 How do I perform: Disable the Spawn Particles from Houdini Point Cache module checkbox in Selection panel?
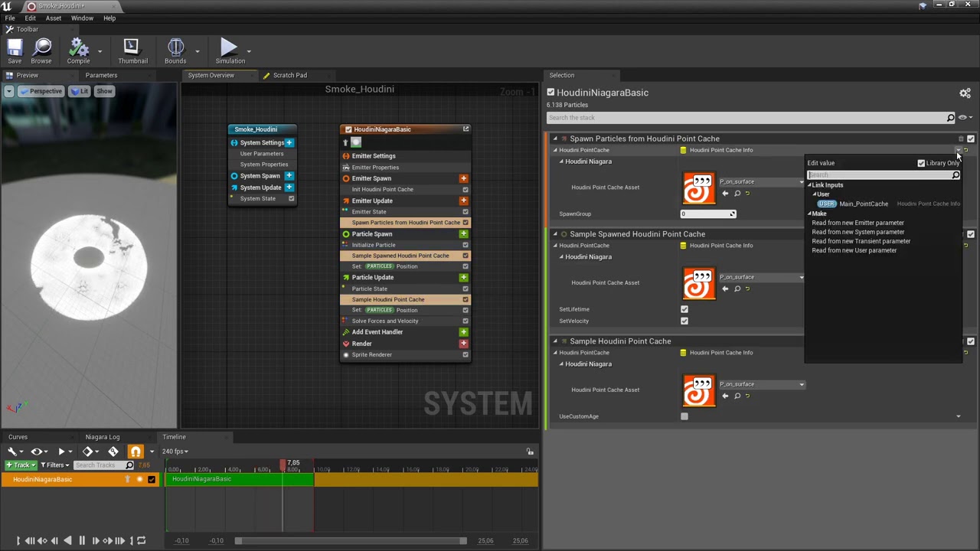(971, 139)
